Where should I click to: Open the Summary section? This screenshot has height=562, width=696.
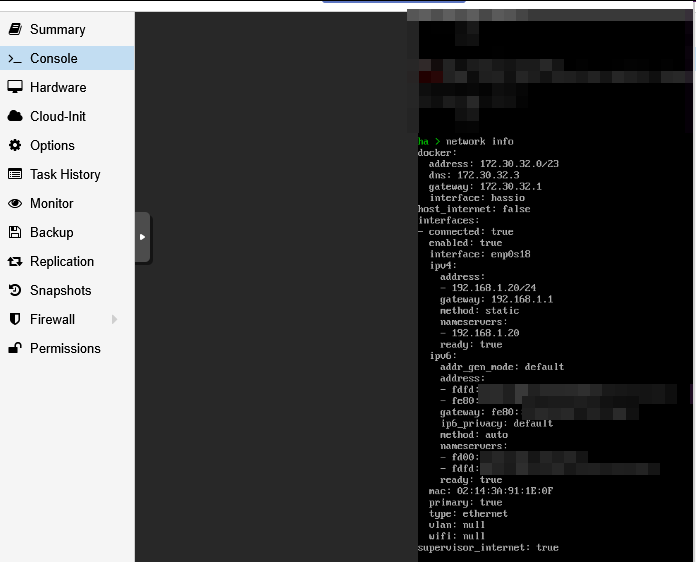57,30
